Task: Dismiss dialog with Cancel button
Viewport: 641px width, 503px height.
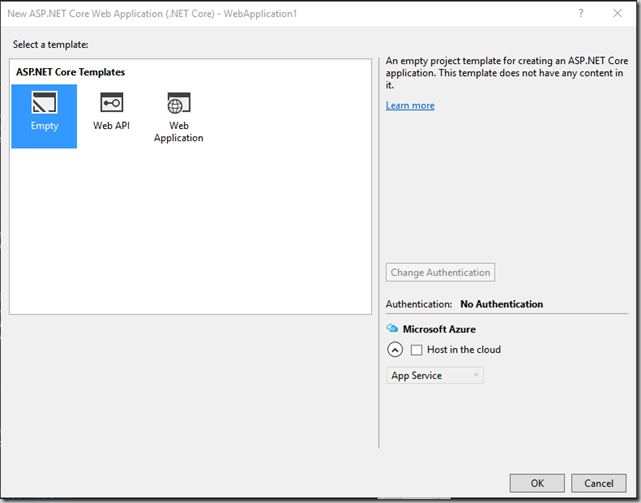Action: tap(598, 483)
